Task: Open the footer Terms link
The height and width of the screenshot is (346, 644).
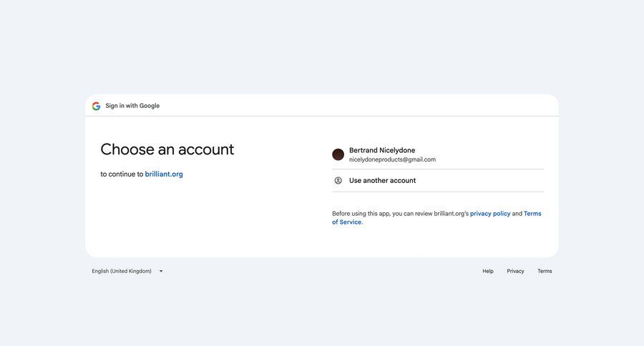Action: coord(545,272)
